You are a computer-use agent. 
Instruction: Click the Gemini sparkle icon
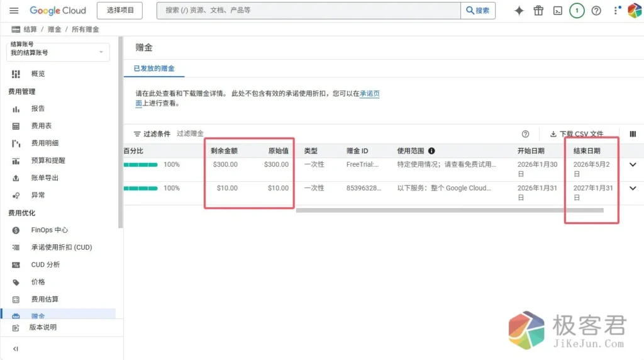519,11
